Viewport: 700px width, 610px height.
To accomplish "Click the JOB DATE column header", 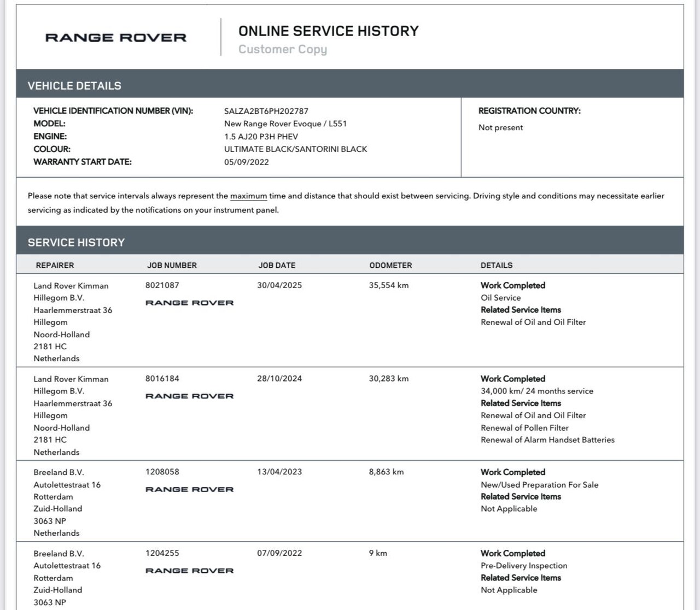I will (x=277, y=265).
